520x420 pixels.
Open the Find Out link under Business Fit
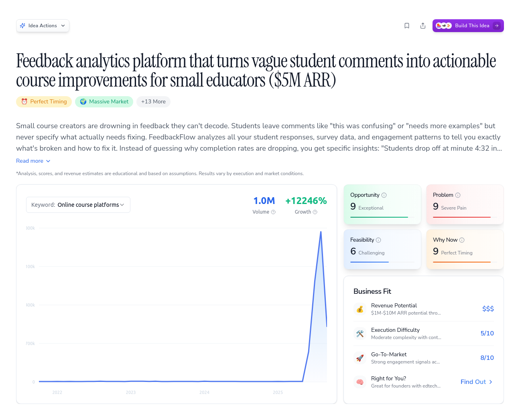pos(476,382)
